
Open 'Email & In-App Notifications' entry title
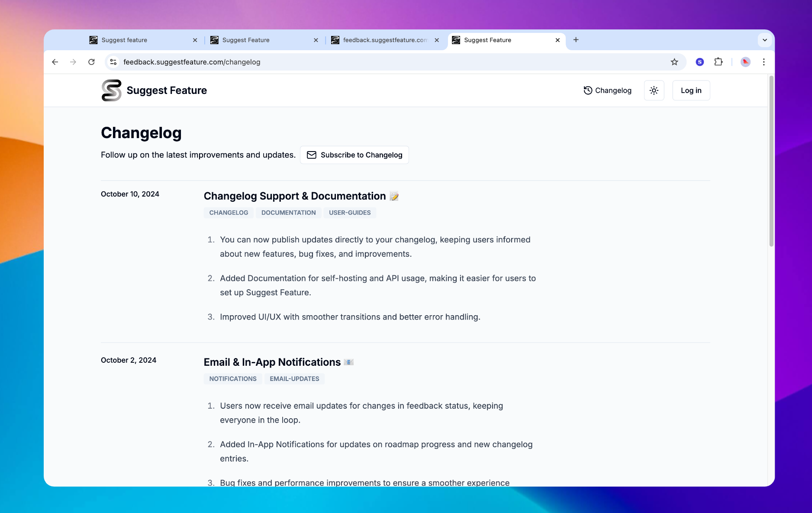[279, 362]
